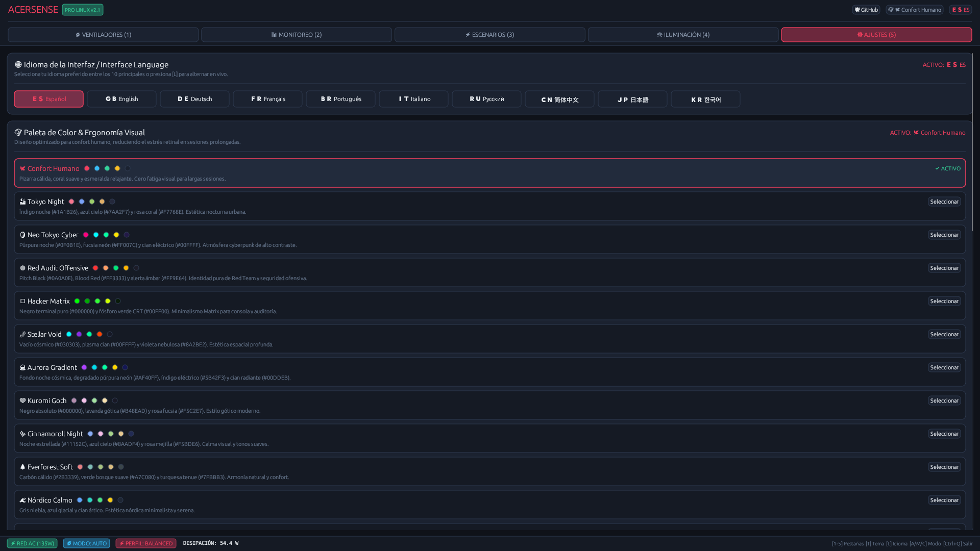
Task: Click the Kuromi Goth heart icon
Action: tap(22, 400)
